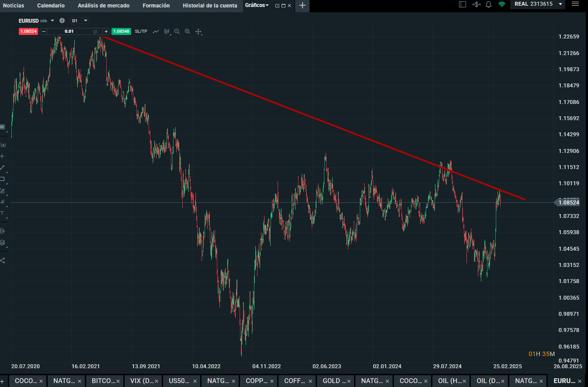Select the text annotation tool
The image size is (588, 387).
coord(2,213)
